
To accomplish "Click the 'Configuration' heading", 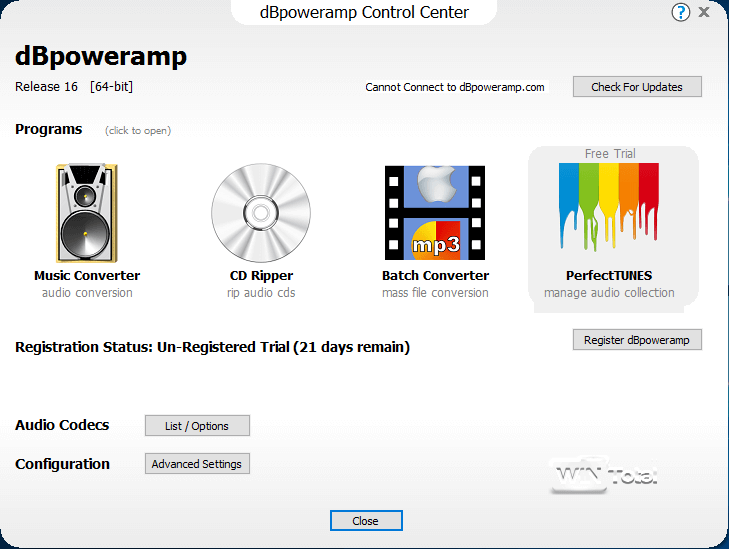I will (62, 464).
